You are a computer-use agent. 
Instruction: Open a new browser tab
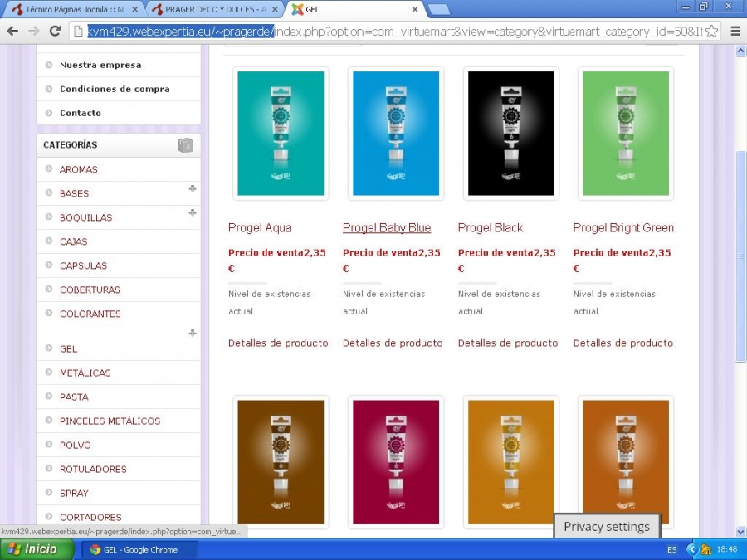439,9
